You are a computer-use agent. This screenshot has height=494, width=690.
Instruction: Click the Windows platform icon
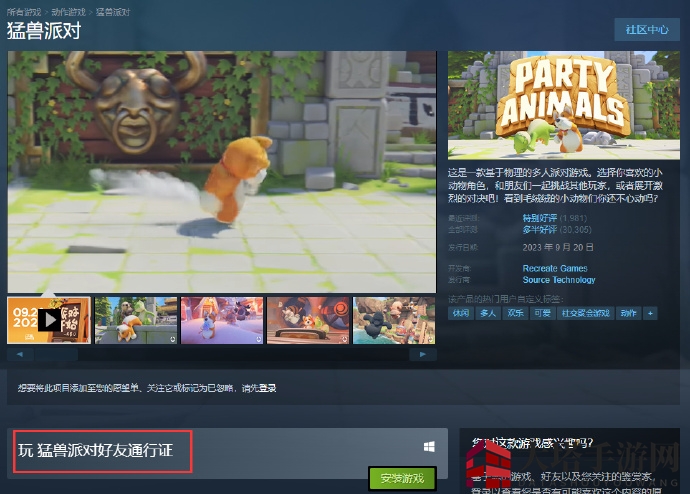429,447
